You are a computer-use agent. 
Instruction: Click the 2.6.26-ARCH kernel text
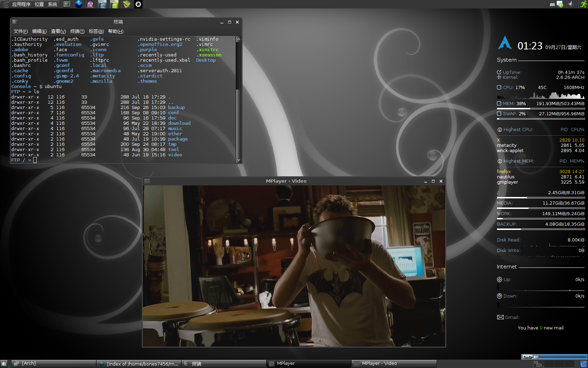pyautogui.click(x=570, y=77)
